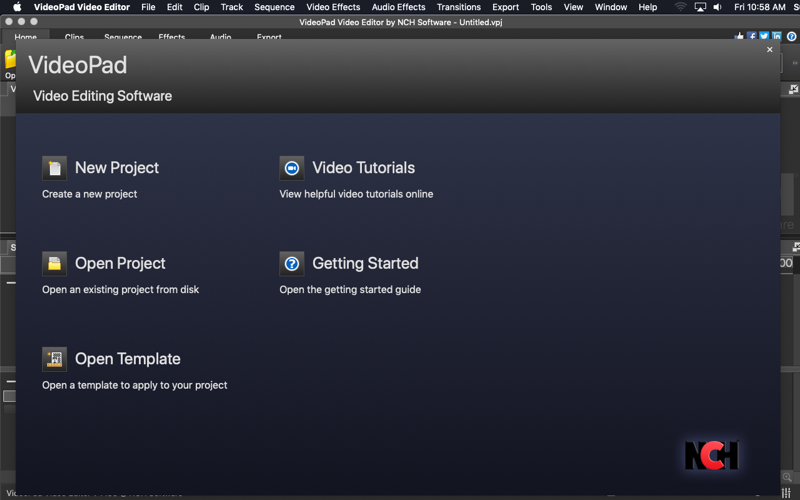Switch to the Audio ribbon tab
The width and height of the screenshot is (800, 500).
(x=220, y=36)
